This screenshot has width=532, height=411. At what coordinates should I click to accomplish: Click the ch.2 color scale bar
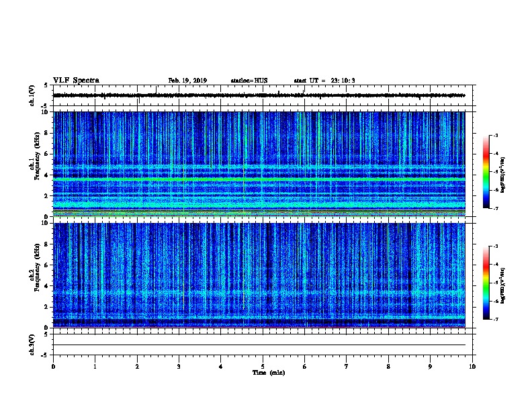486,283
